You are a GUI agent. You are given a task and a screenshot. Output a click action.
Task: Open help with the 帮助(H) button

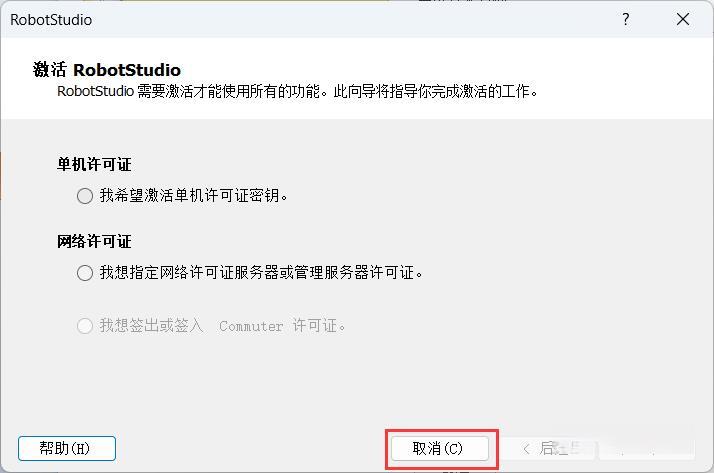coord(67,448)
